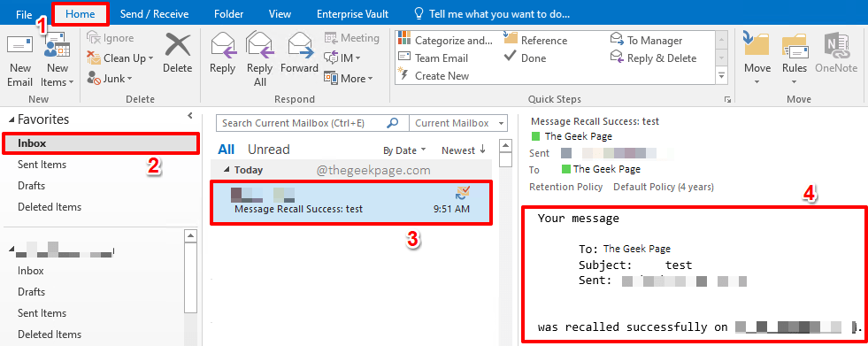Open the New Items button
The height and width of the screenshot is (346, 868).
click(x=57, y=60)
